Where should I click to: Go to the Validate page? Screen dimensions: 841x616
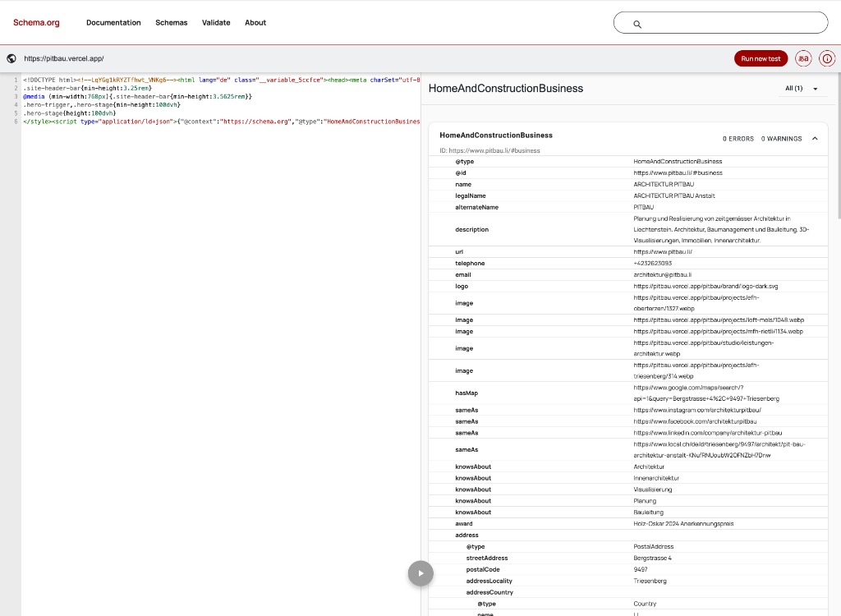[x=216, y=22]
